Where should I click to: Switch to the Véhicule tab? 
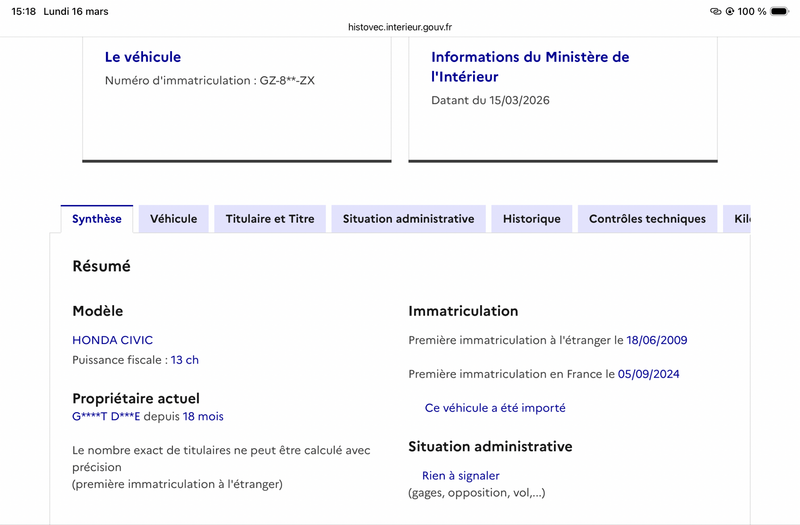click(x=173, y=219)
